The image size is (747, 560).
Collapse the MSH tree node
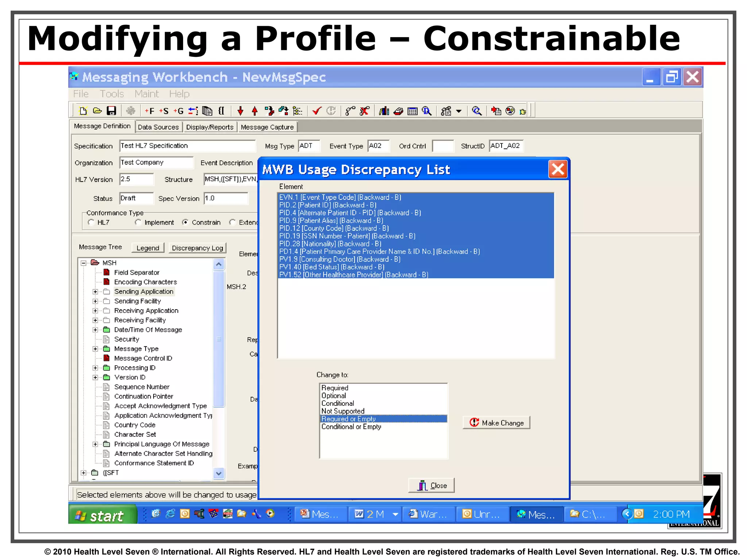point(84,263)
